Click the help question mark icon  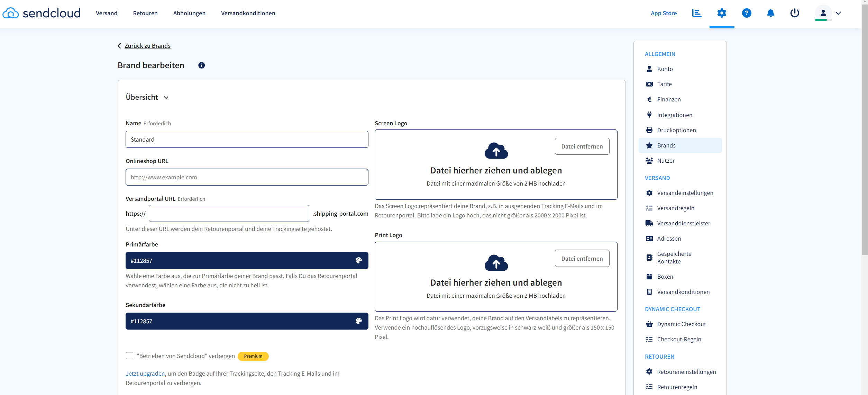click(746, 13)
